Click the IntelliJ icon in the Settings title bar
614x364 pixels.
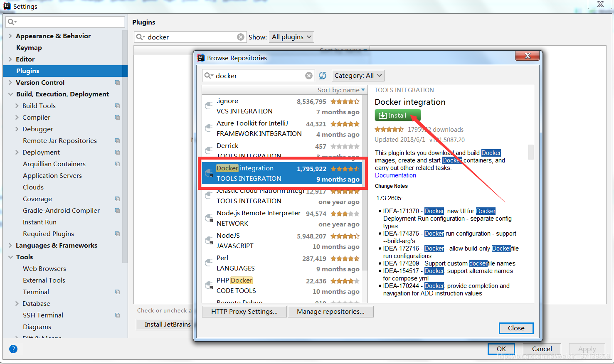[x=7, y=6]
